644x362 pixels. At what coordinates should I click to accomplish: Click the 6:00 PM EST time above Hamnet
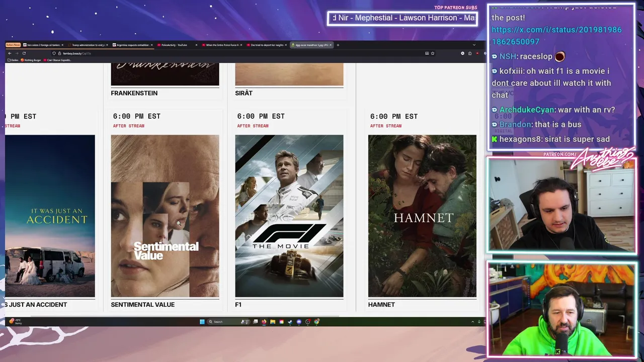point(394,116)
